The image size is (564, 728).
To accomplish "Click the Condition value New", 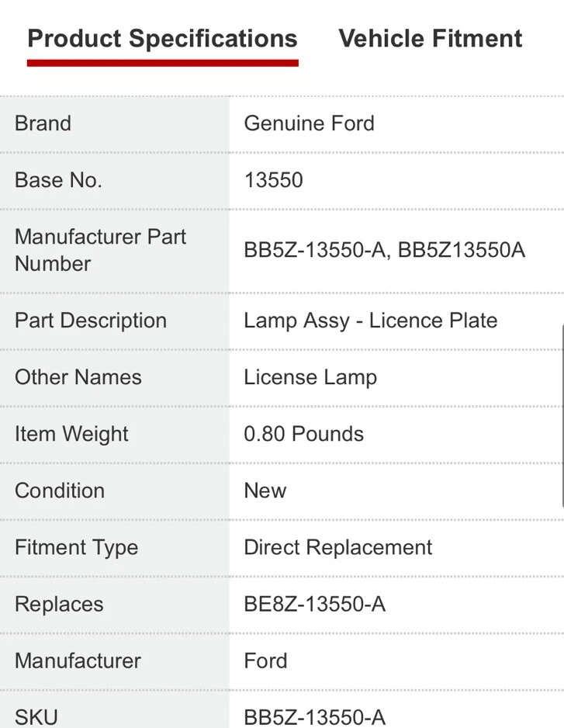I will [x=265, y=491].
